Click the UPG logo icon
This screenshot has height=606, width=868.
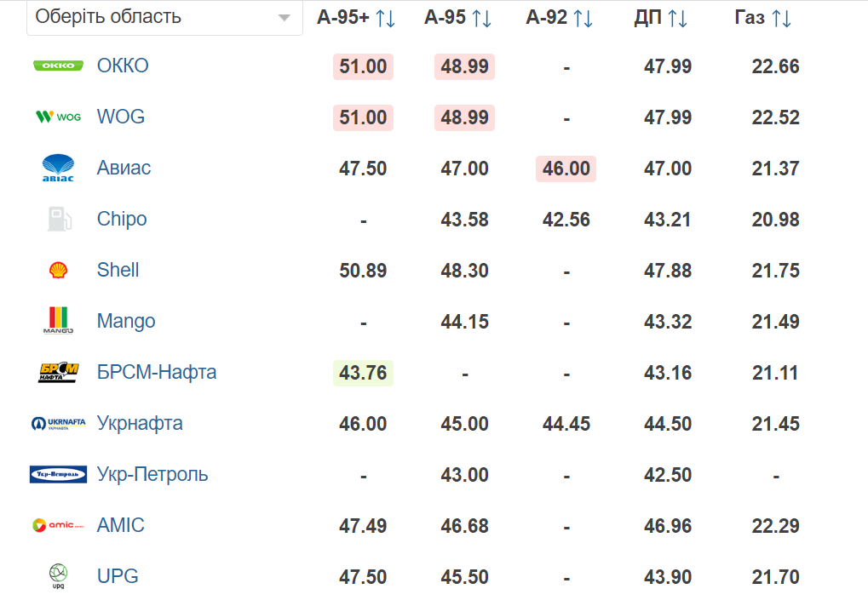point(58,576)
